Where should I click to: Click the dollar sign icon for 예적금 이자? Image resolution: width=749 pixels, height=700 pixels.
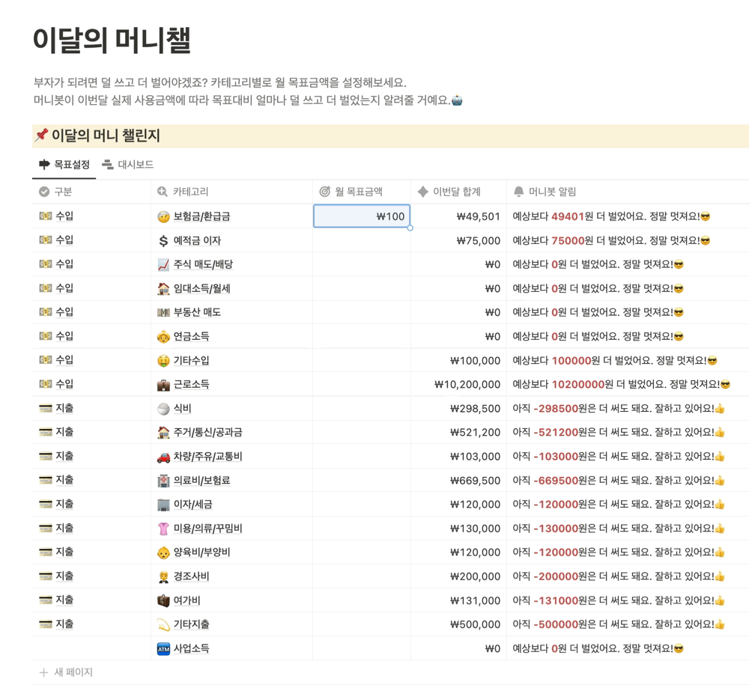163,240
